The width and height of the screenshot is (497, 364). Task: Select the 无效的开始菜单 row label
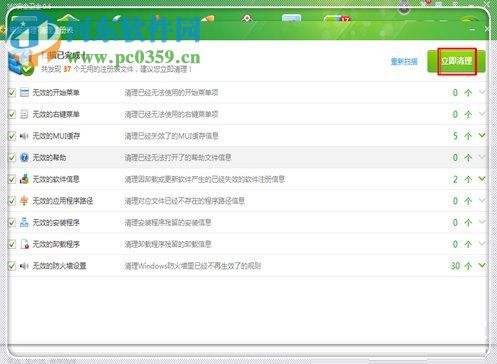tap(56, 93)
